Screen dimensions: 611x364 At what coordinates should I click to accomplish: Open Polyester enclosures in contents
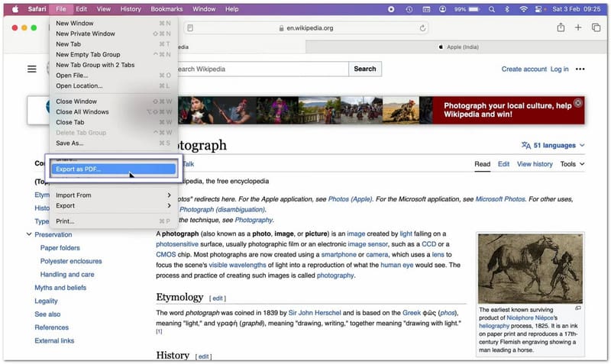tap(71, 261)
